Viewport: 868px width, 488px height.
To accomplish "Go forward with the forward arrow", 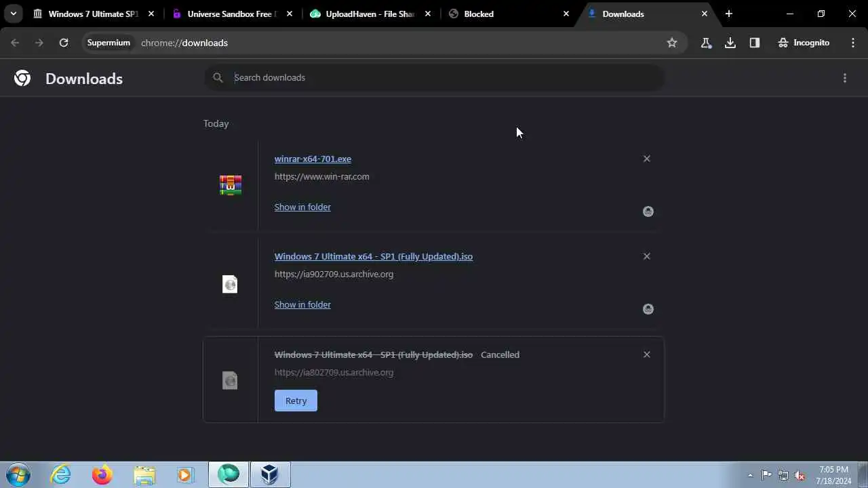I will [39, 43].
